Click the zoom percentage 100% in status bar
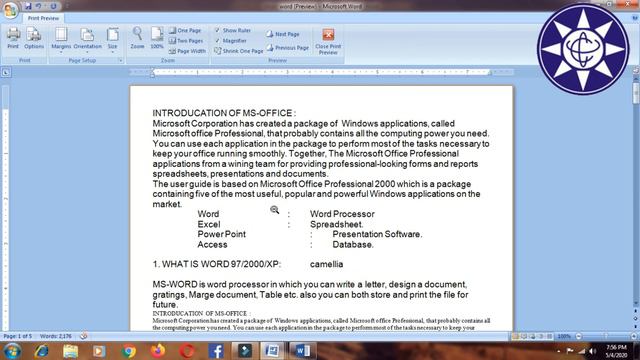Viewport: 640px width, 360px height. [x=564, y=336]
